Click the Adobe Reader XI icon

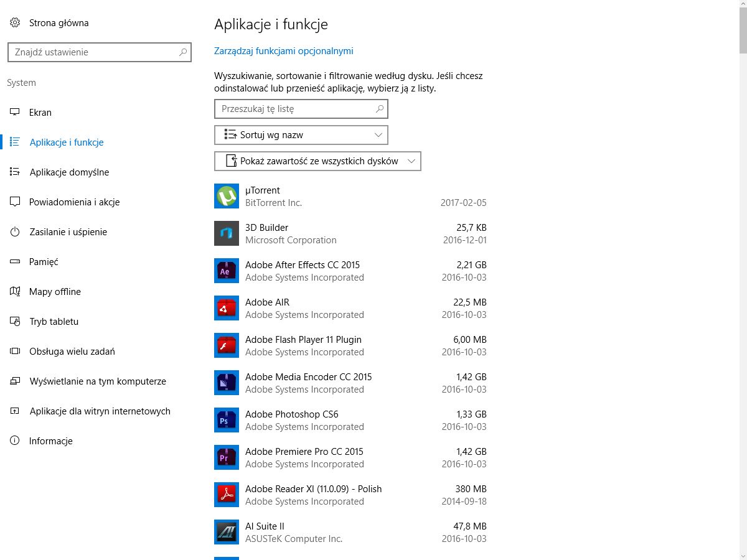[x=227, y=495]
